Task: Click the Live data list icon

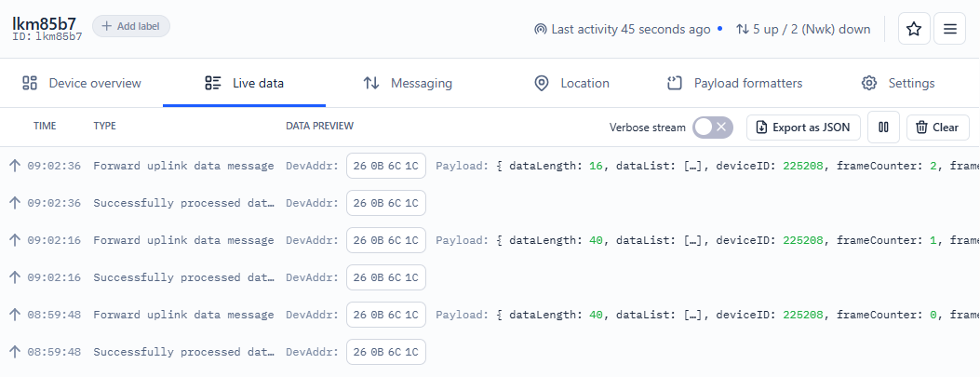Action: 213,83
